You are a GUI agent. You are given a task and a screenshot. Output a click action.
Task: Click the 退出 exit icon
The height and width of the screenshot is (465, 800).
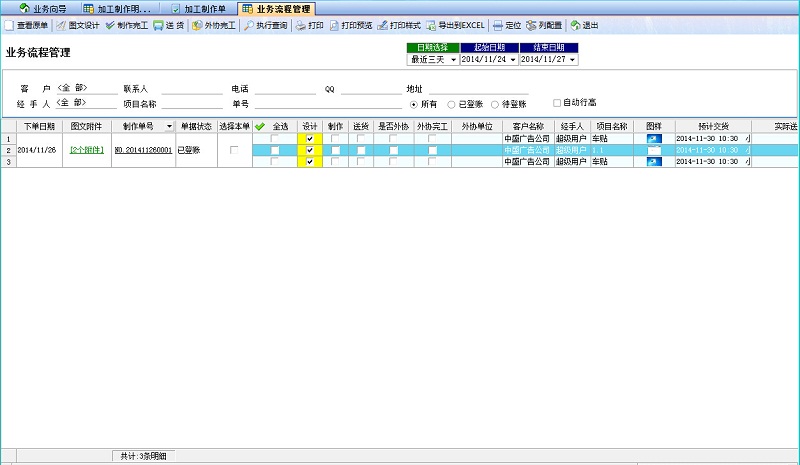[575, 25]
